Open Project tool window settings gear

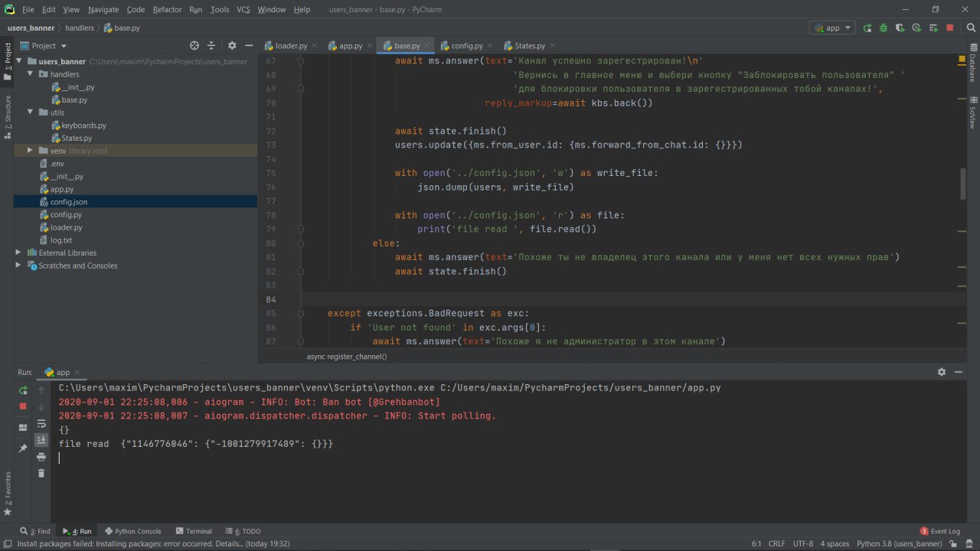click(232, 46)
